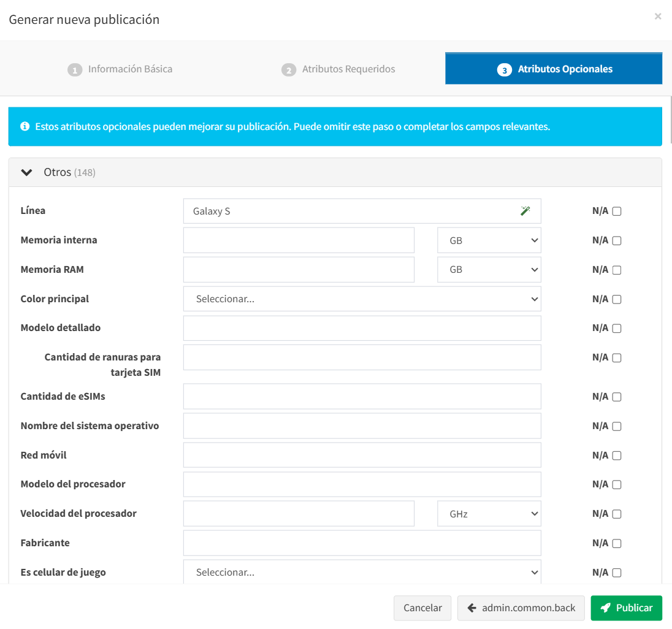Screen dimensions: 672x629
Task: Switch to Información Básica step tab
Action: coord(120,69)
